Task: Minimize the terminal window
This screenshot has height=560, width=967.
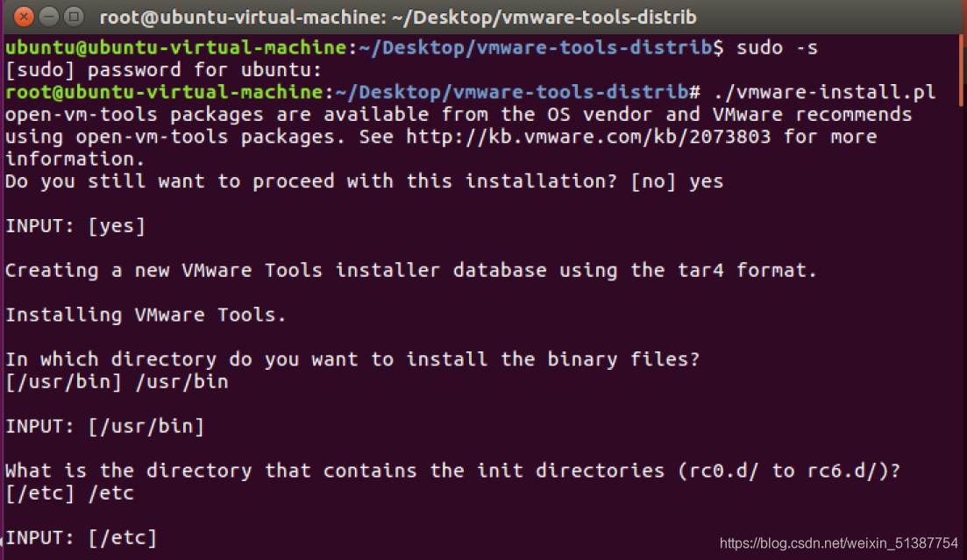Action: pos(49,16)
